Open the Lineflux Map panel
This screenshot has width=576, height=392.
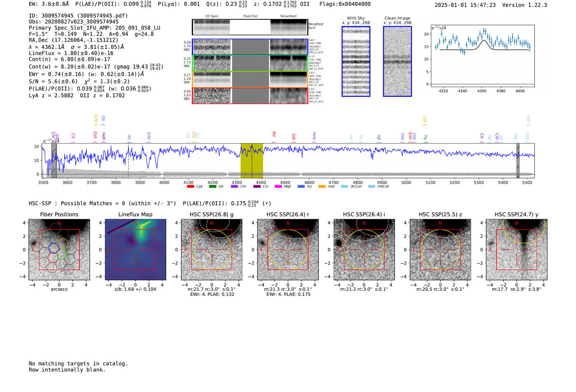(135, 250)
